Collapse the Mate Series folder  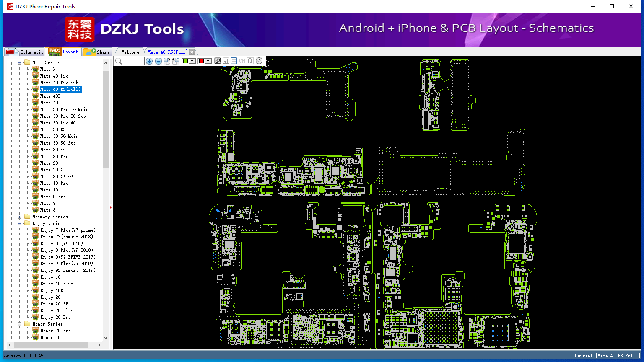(20, 62)
